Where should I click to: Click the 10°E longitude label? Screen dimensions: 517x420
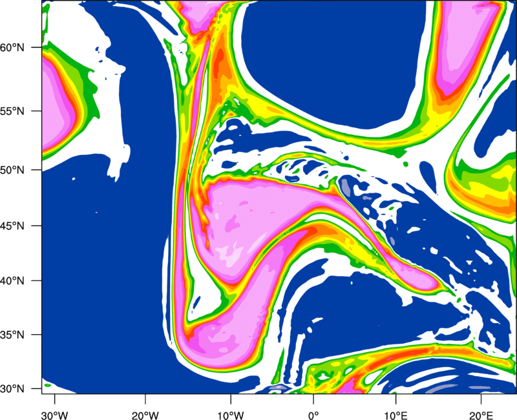(396, 415)
